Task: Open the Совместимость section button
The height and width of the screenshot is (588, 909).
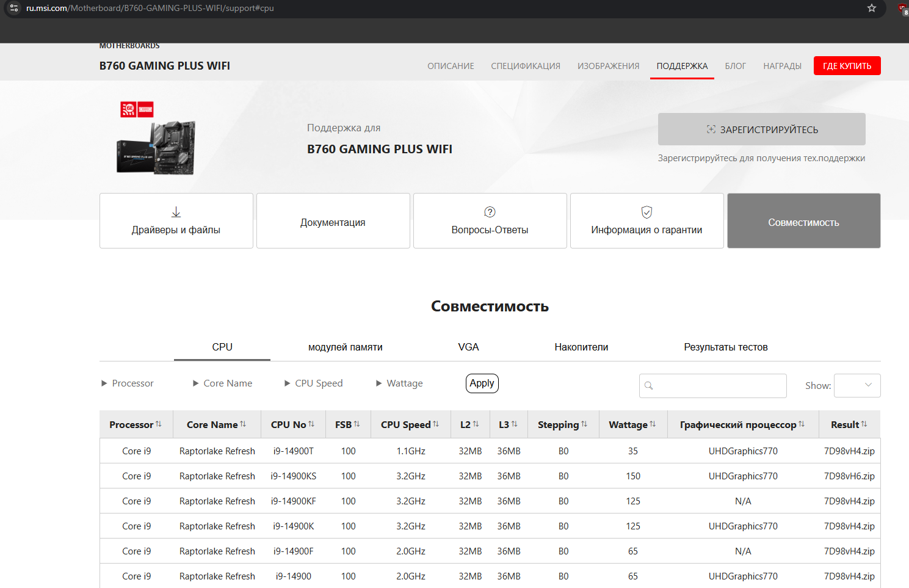Action: click(804, 221)
